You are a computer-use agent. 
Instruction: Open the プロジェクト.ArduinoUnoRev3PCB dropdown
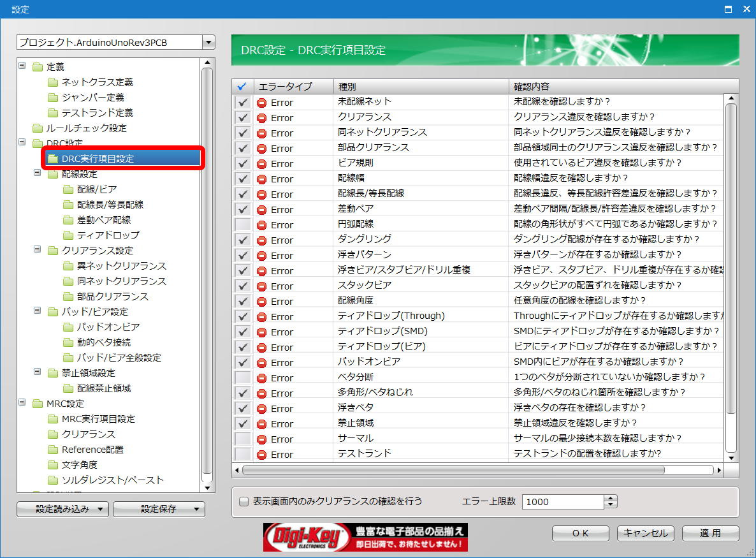[208, 43]
